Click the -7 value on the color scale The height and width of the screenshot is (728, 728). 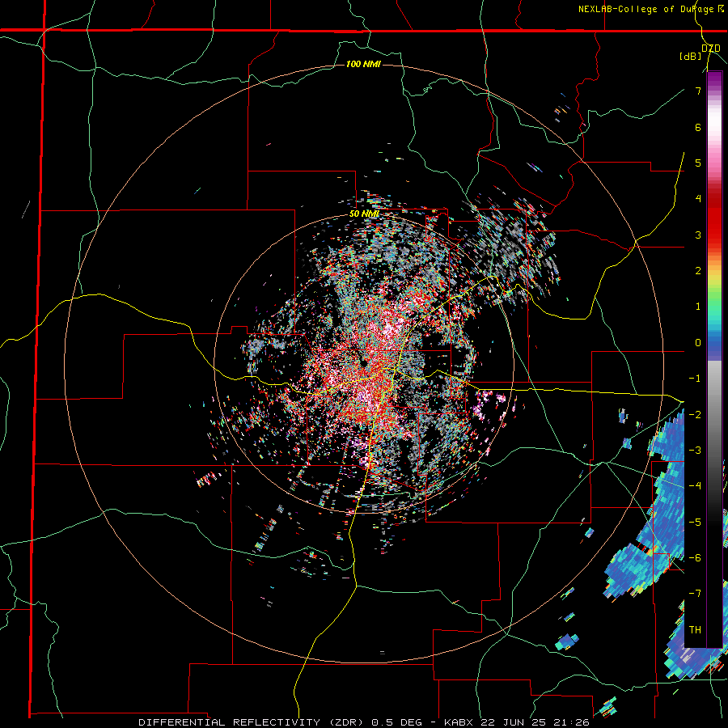[695, 594]
